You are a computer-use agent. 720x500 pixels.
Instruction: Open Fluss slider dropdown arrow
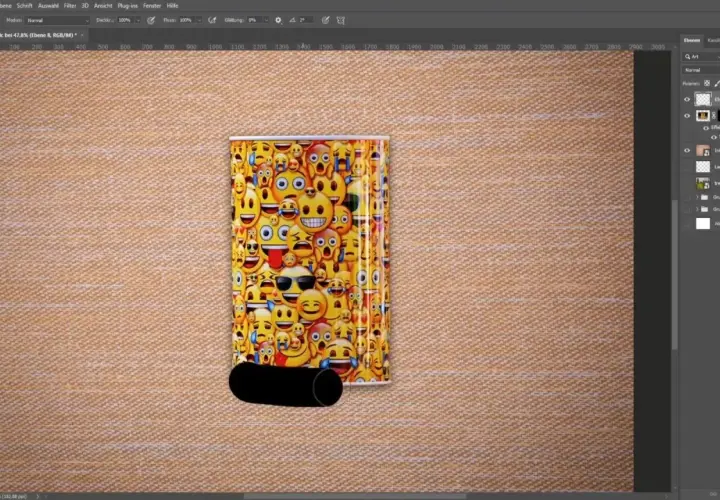point(199,20)
